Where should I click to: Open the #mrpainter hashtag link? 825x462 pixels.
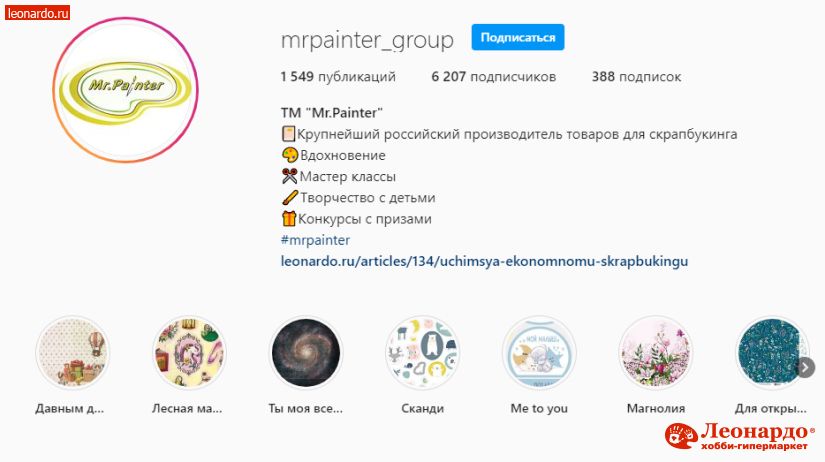315,240
